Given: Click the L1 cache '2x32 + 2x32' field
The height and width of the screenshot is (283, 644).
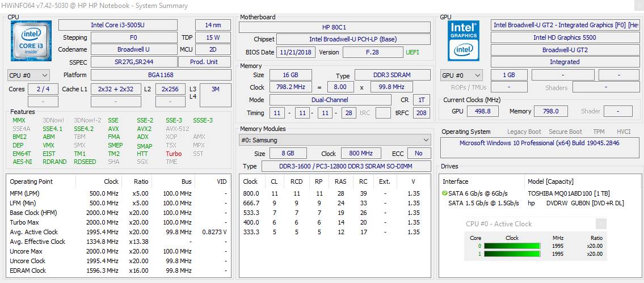Looking at the screenshot, I should 115,89.
